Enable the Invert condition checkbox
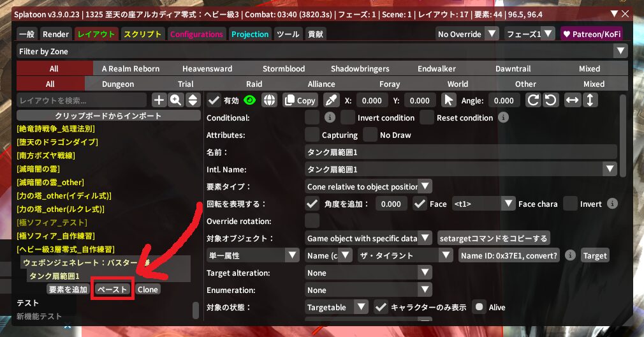644x337 pixels. [x=348, y=117]
